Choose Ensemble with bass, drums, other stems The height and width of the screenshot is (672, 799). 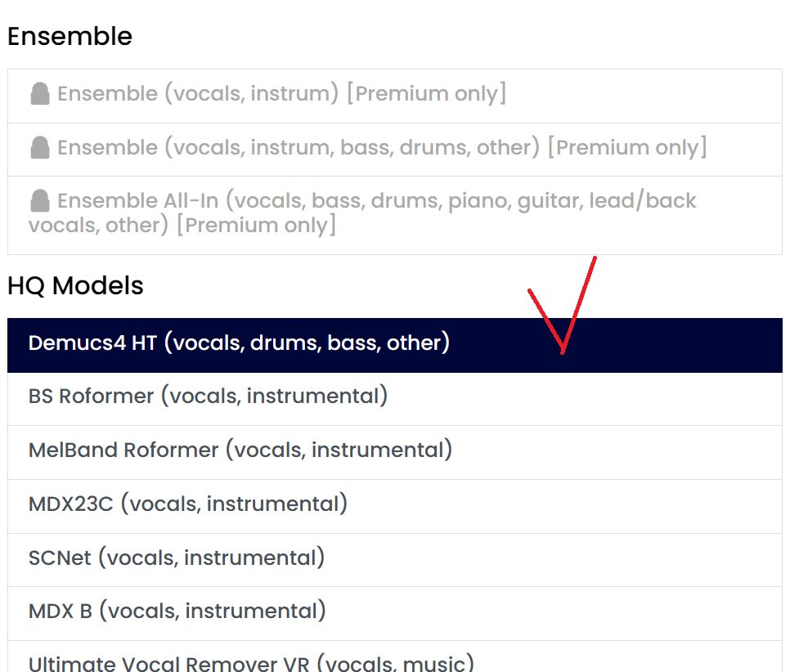(299, 148)
